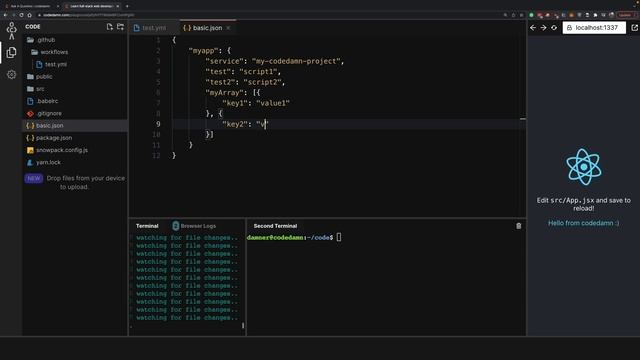Click the Chrome address bar URL
Image resolution: width=640 pixels, height=360 pixels.
[x=89, y=15]
